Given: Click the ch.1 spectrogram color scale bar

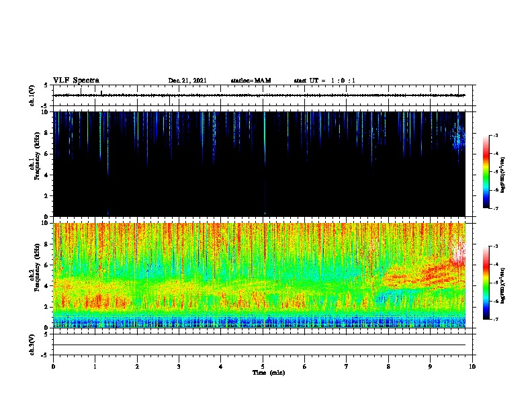Looking at the screenshot, I should [486, 172].
